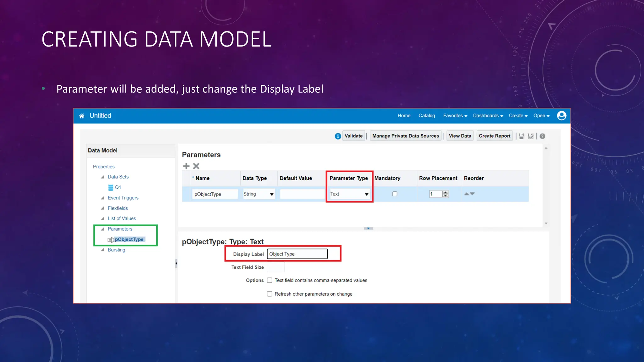Click the Create Report button
The height and width of the screenshot is (362, 644).
(x=494, y=136)
